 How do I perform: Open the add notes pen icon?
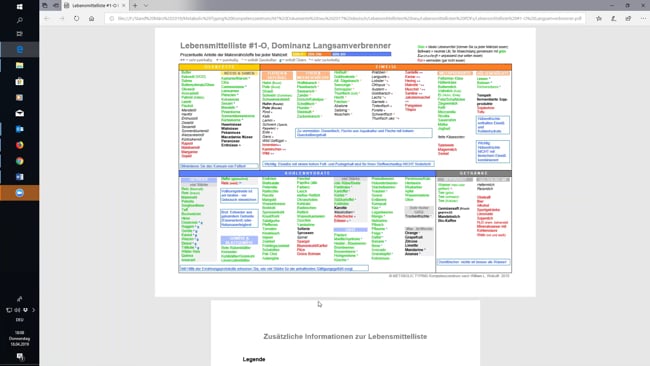pos(614,19)
